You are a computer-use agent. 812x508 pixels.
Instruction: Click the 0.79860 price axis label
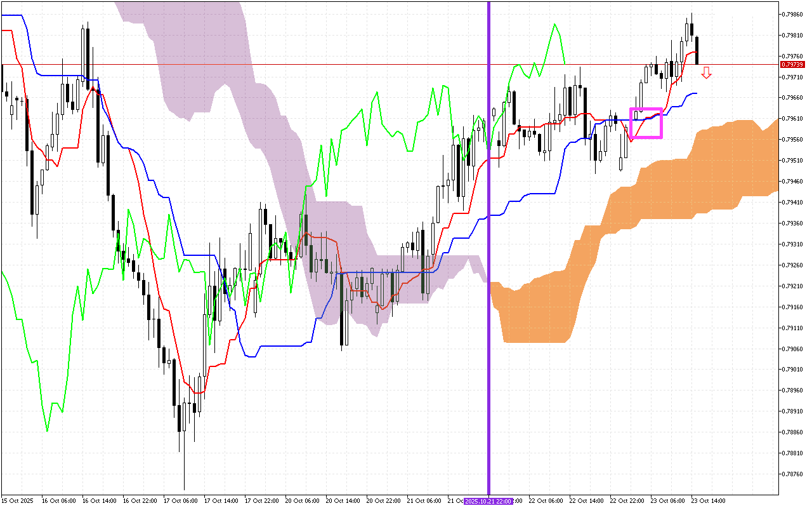click(792, 14)
